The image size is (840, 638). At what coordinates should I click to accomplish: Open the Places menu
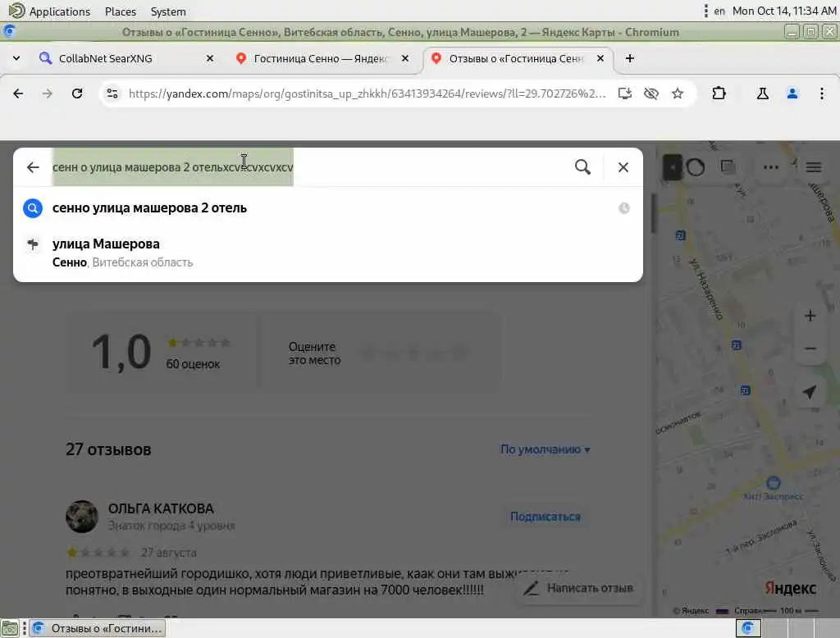[121, 11]
